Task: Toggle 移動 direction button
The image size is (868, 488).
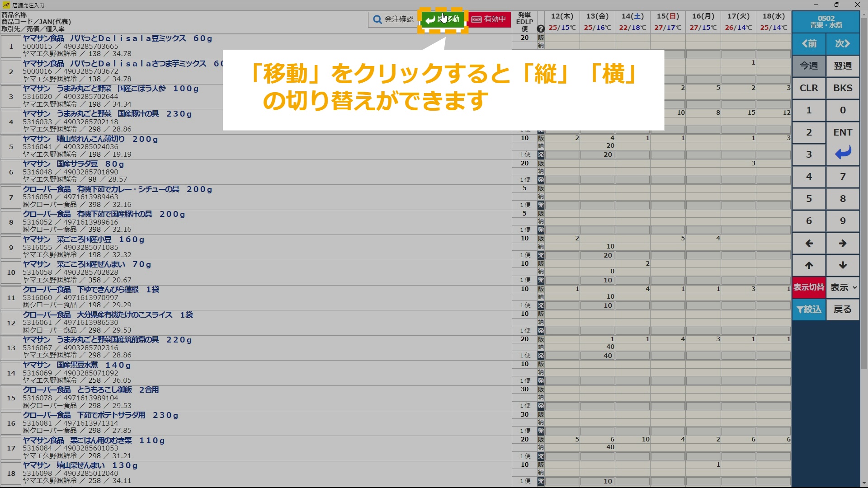Action: (x=443, y=19)
